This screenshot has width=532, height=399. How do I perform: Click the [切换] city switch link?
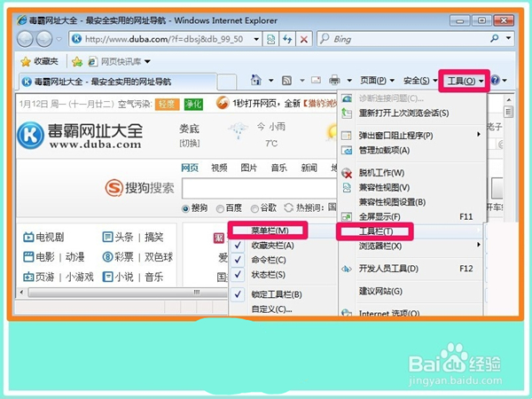pos(190,143)
